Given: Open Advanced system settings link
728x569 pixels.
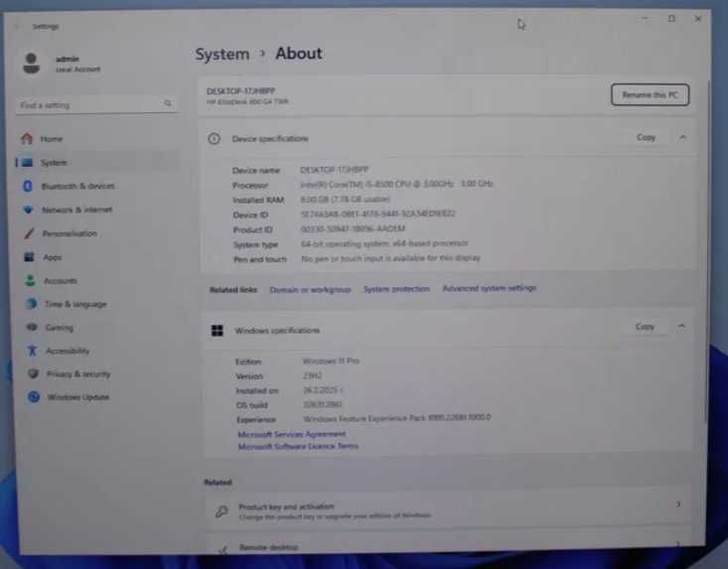Looking at the screenshot, I should (490, 288).
